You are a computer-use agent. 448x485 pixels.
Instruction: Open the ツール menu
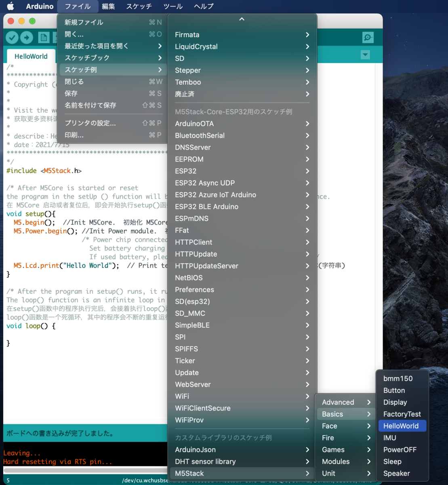(x=173, y=6)
